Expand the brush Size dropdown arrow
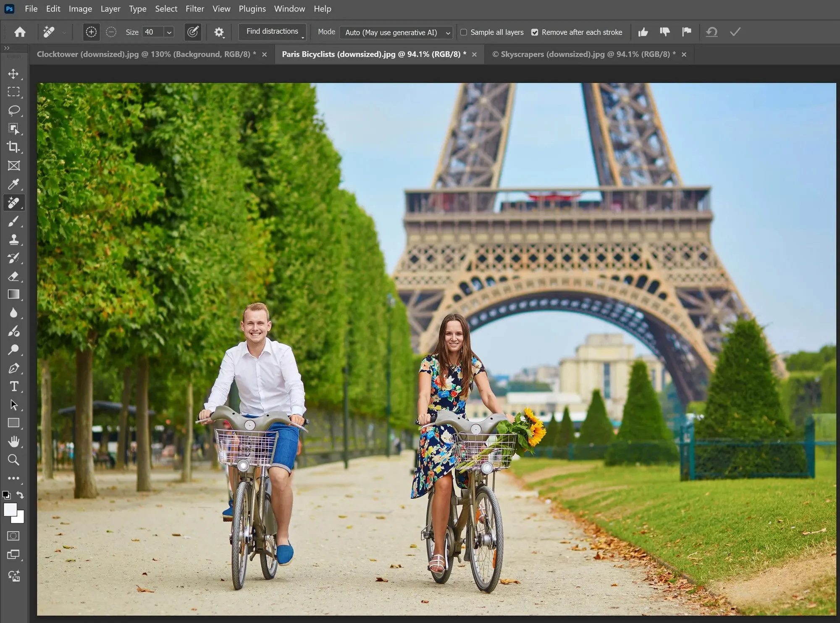 click(x=169, y=32)
